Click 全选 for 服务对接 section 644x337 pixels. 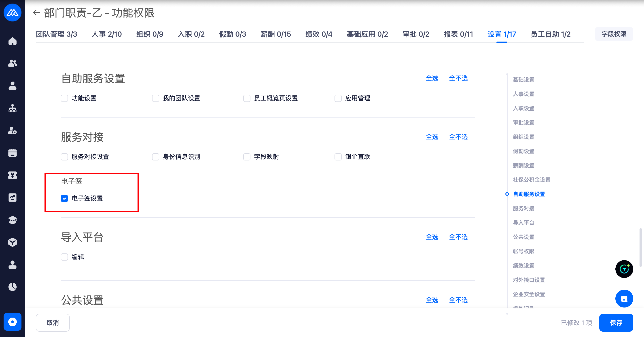pyautogui.click(x=432, y=137)
